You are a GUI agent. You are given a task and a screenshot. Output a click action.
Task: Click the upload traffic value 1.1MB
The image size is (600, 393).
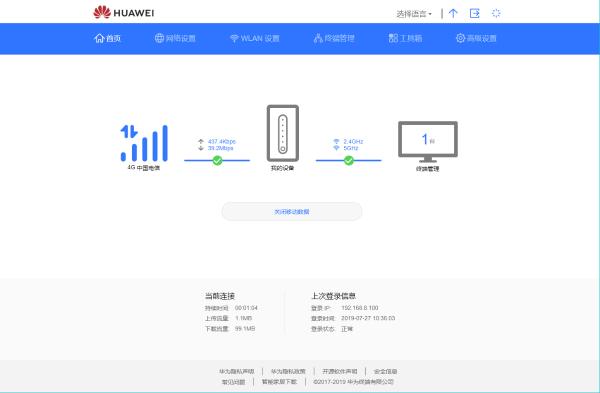(x=243, y=318)
